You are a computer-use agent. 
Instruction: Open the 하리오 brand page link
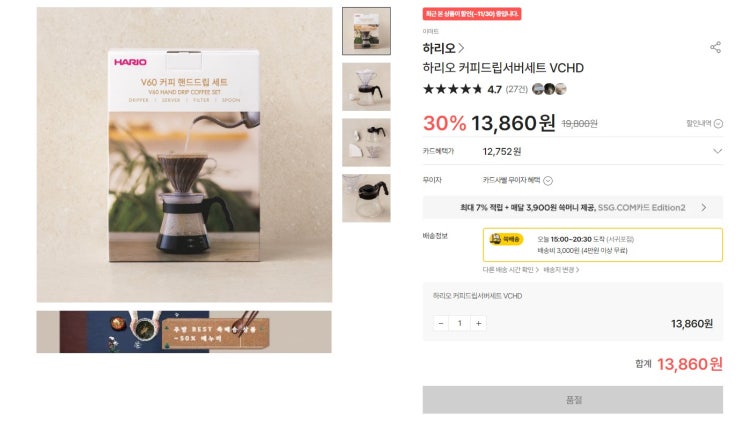click(444, 48)
